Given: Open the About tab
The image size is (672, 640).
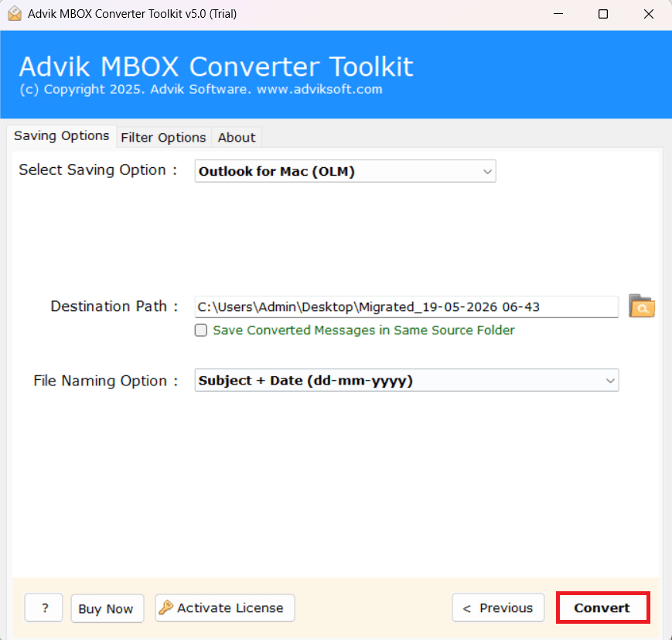Looking at the screenshot, I should [237, 137].
